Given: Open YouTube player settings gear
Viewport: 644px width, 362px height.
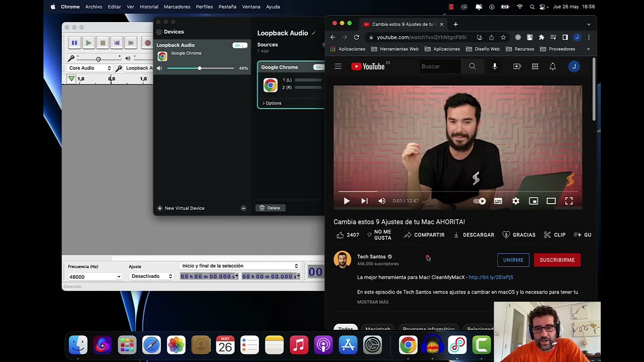Looking at the screenshot, I should pyautogui.click(x=516, y=201).
